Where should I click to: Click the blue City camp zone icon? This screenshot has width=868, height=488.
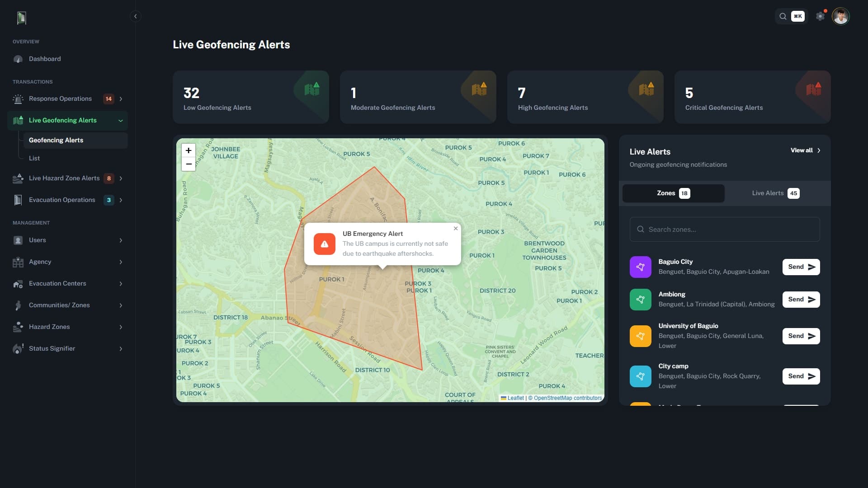[641, 376]
